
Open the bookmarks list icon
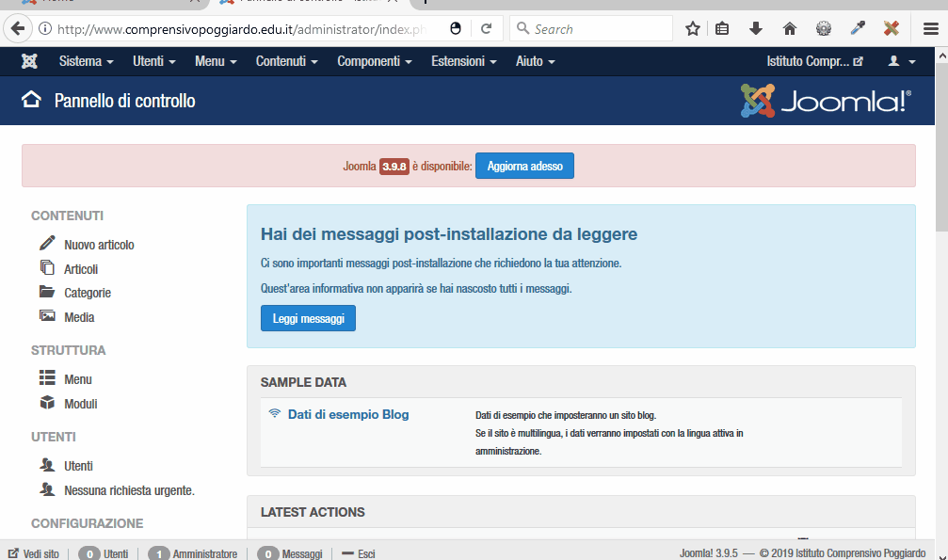tap(722, 28)
